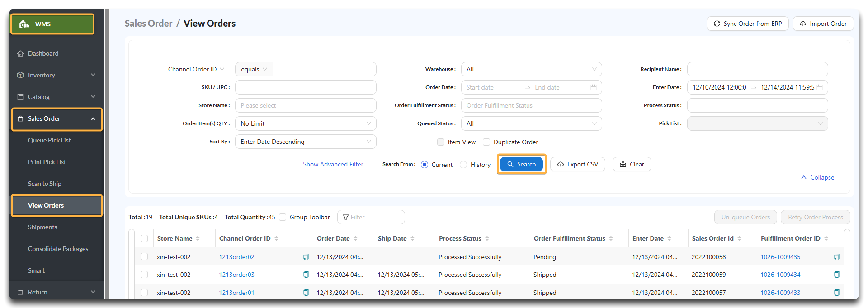Tick the select-all header checkbox
Screen dimensions: 868x308
pyautogui.click(x=144, y=238)
